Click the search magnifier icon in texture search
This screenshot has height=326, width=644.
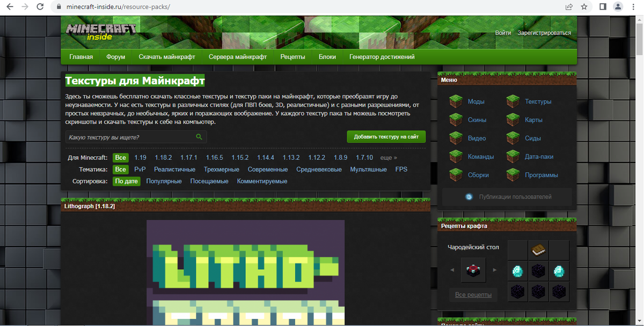(x=199, y=137)
